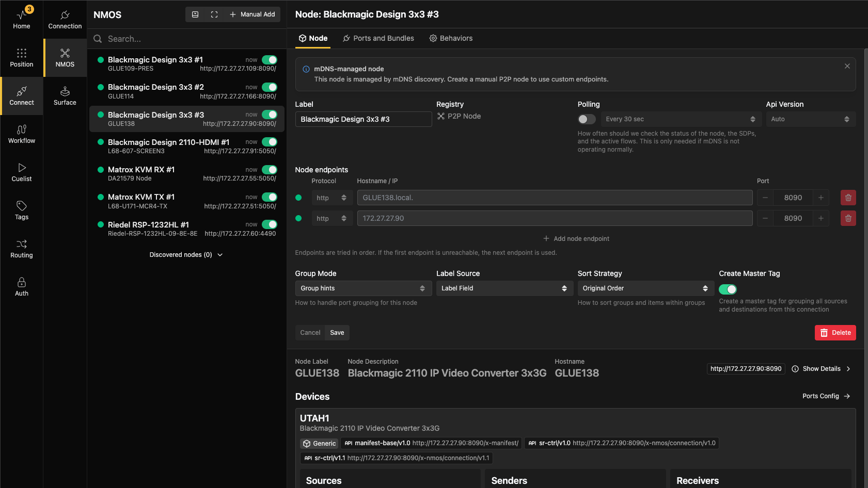Switch to Ports and Bundles tab
Screen dimensions: 868x488
tap(378, 38)
